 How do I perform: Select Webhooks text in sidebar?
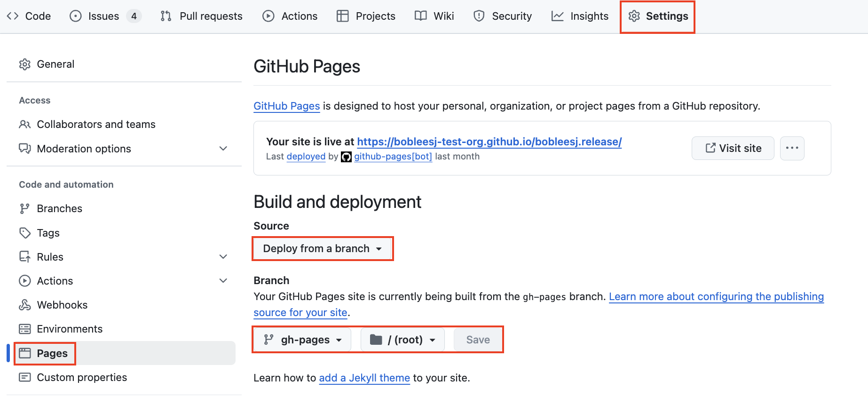pos(62,305)
